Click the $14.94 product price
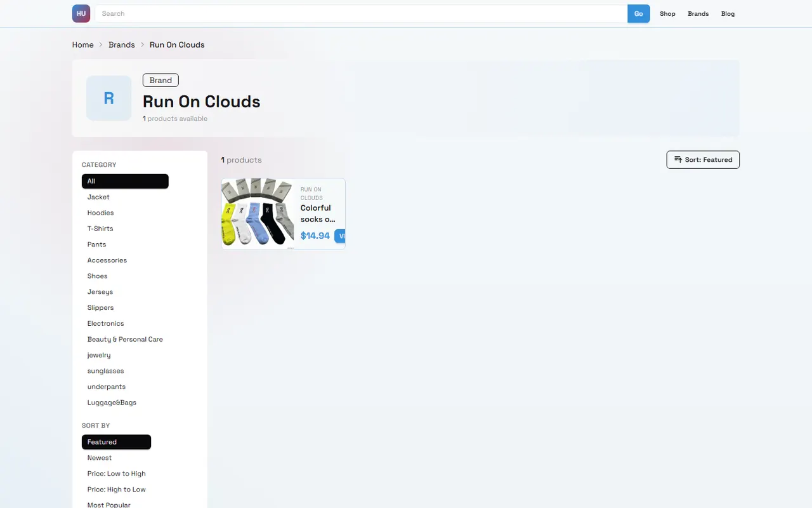This screenshot has width=812, height=508. coord(315,236)
